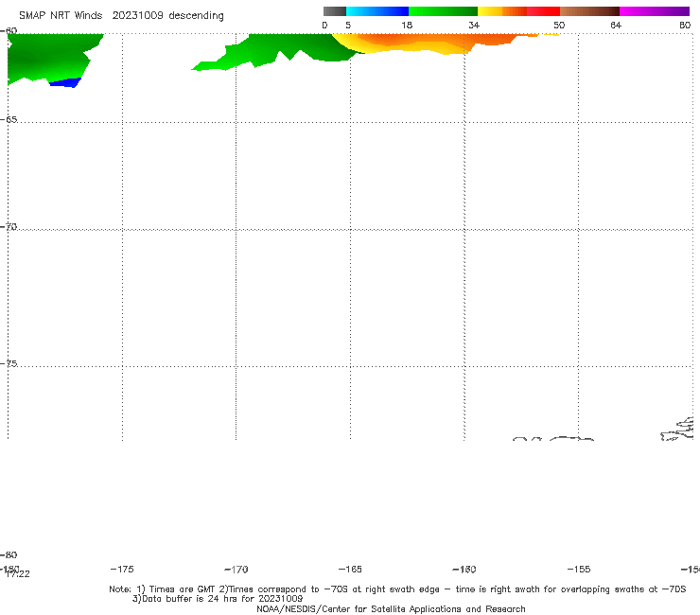Click the latitude label '-75'
Image resolution: width=700 pixels, height=615 pixels.
click(9, 363)
